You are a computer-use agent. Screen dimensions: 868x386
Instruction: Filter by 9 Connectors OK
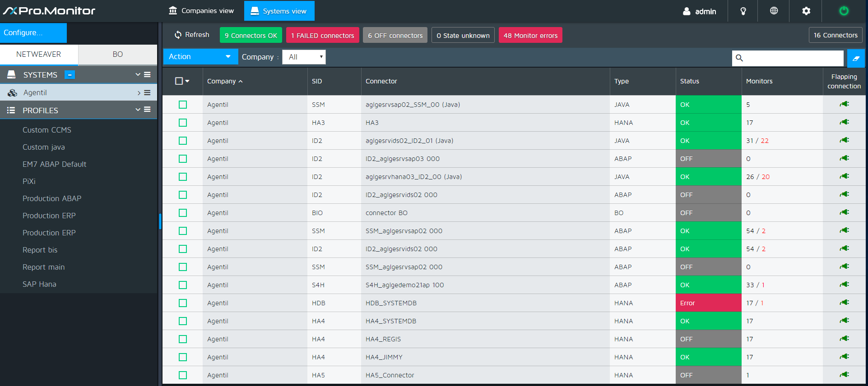pos(251,35)
